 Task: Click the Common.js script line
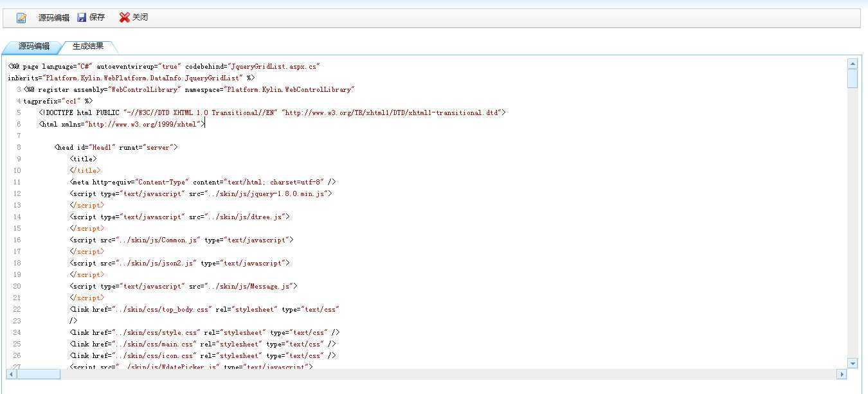181,240
